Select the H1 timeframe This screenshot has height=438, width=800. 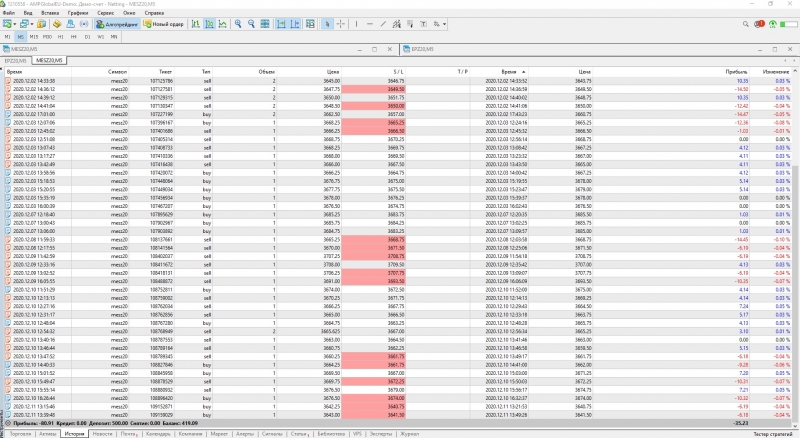[61, 37]
